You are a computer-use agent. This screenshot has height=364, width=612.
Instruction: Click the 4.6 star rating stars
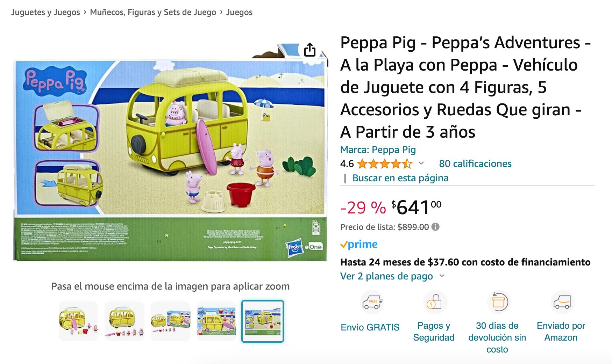384,163
